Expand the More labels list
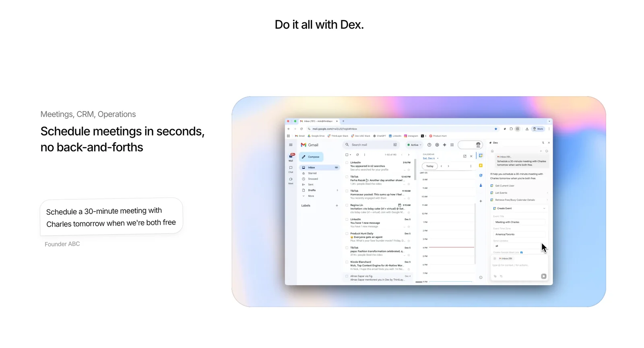 [311, 196]
